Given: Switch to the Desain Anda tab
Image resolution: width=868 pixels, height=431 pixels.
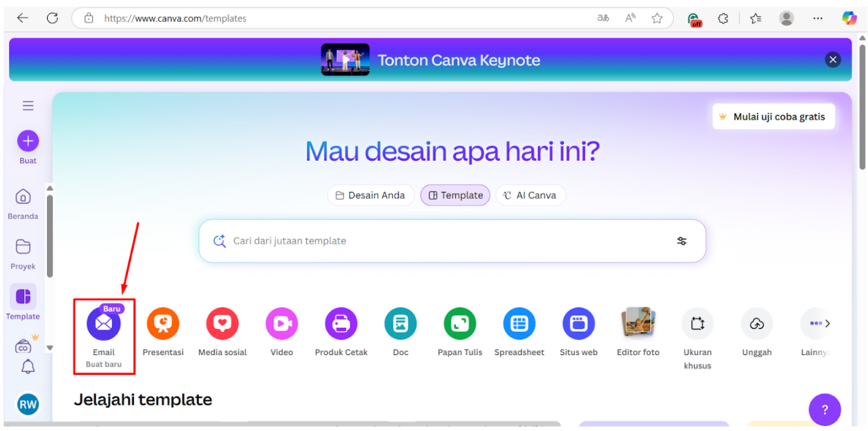Looking at the screenshot, I should (371, 195).
